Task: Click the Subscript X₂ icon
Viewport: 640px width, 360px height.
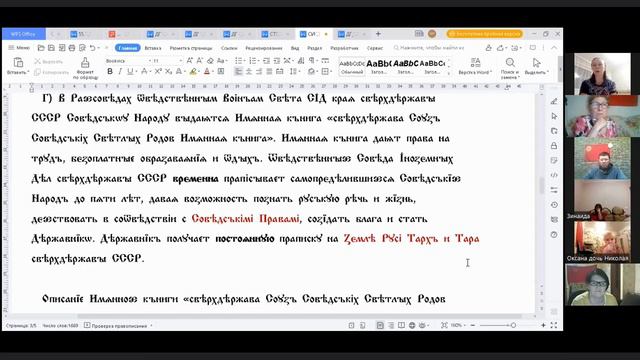Action: [x=169, y=71]
